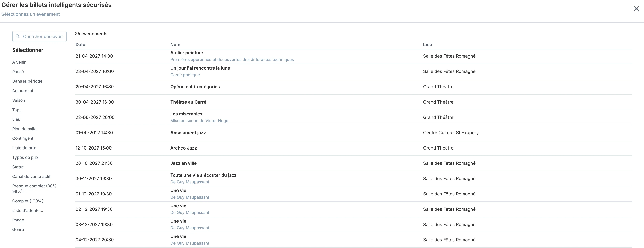Open the 'Statut' filter

pos(18,167)
